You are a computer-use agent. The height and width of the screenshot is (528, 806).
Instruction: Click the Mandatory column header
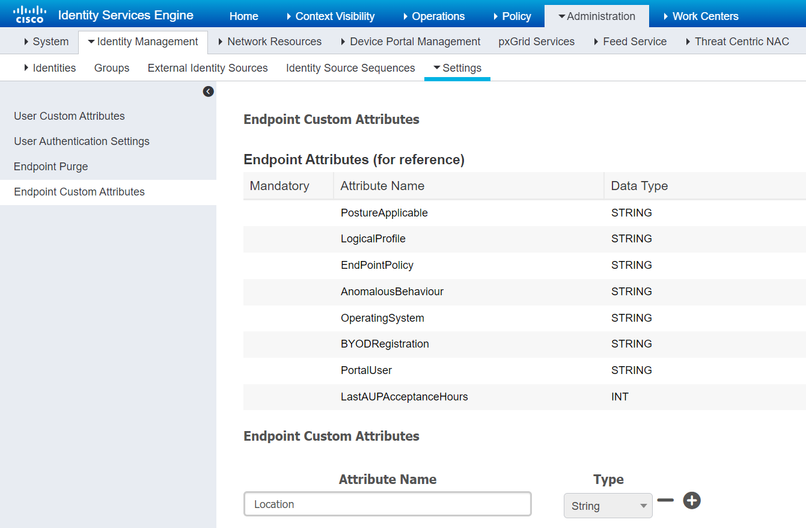(280, 186)
